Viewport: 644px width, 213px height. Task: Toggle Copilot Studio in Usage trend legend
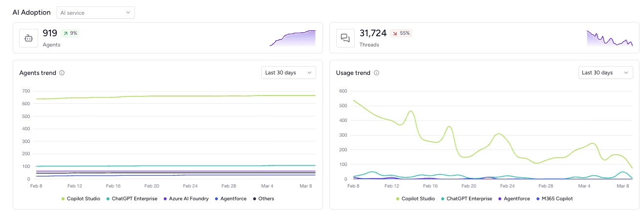(415, 199)
